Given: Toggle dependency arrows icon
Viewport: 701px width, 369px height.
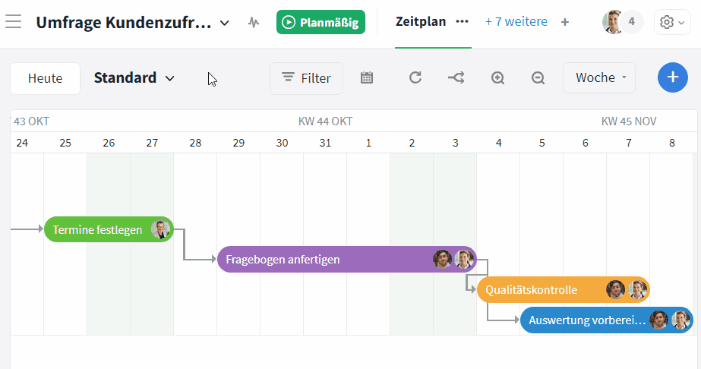Looking at the screenshot, I should pos(456,78).
